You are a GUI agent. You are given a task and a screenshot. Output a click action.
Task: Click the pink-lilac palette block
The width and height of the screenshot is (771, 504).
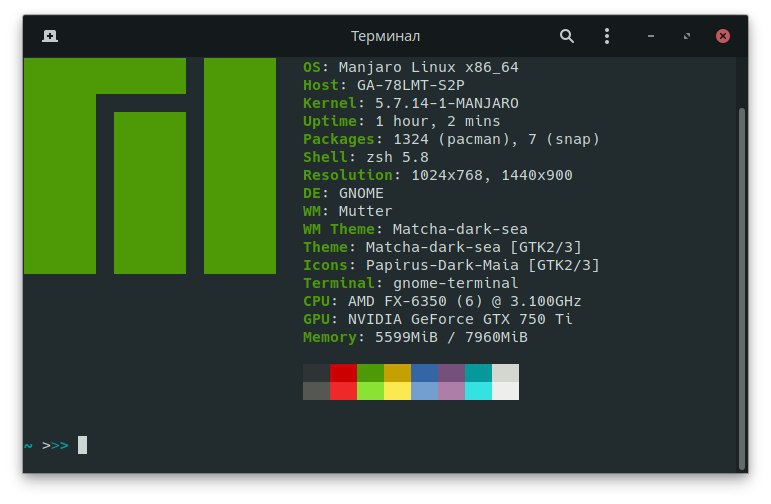(451, 391)
